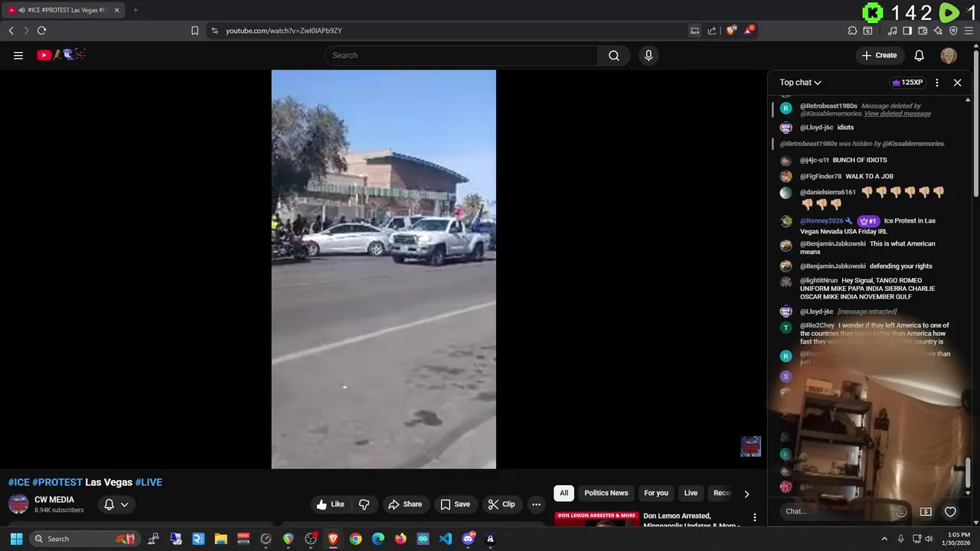Open File Explorer from the taskbar

pos(220,539)
